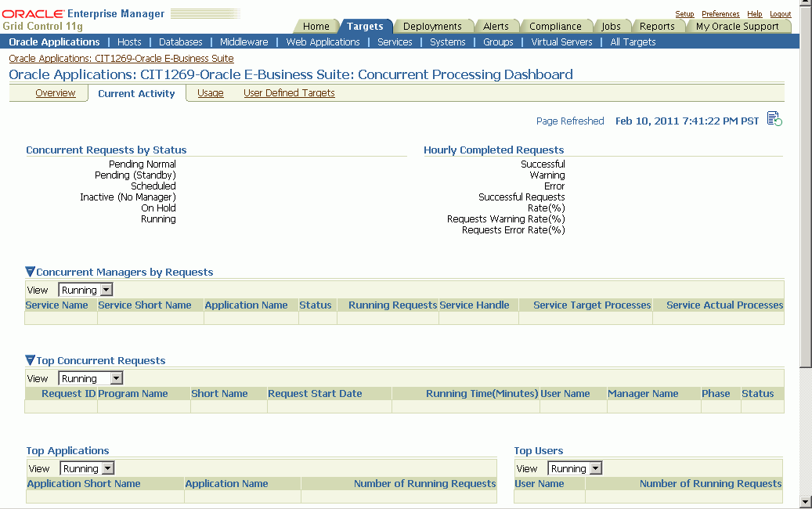Click the Inactive (No Manager) status label

point(128,197)
